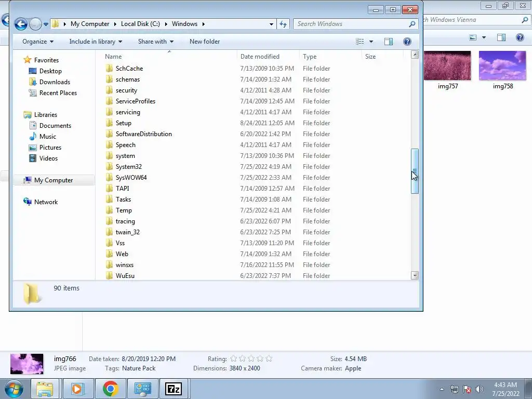This screenshot has width=532, height=399.
Task: Click the New folder button
Action: tap(205, 42)
